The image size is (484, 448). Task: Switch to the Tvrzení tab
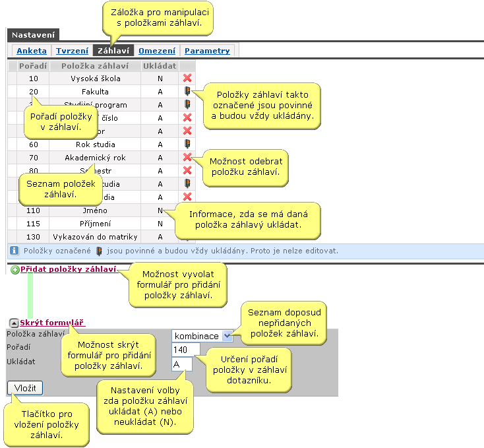[72, 51]
